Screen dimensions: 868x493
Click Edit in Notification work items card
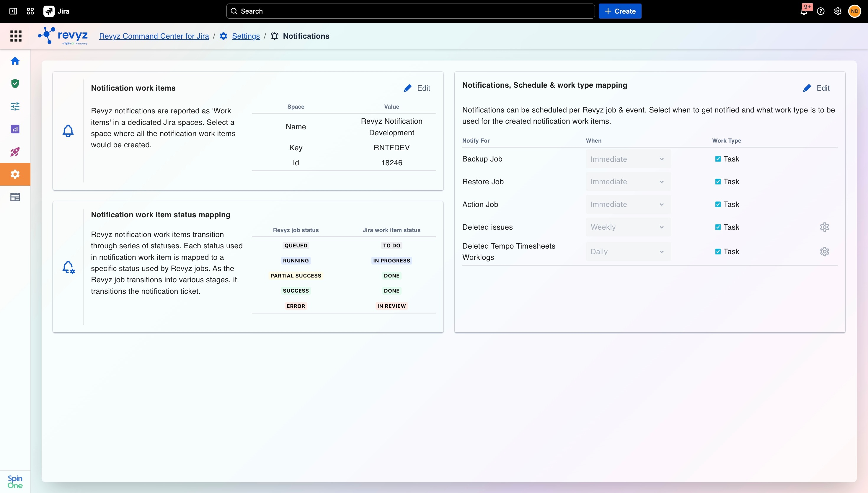point(417,88)
